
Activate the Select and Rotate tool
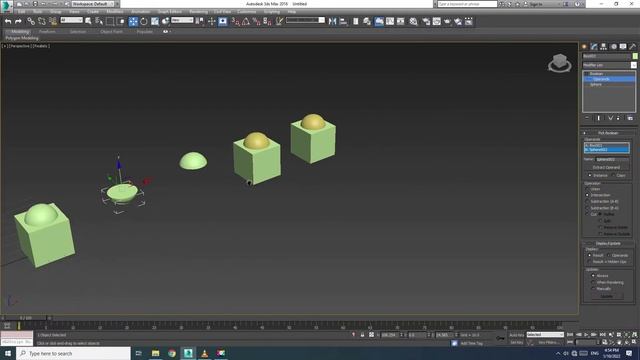144,22
